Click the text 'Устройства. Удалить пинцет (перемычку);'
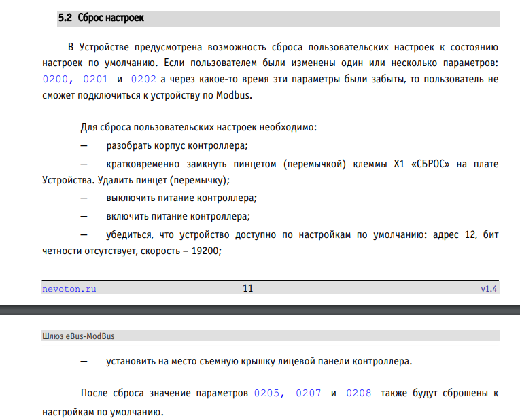The height and width of the screenshot is (420, 520). click(136, 180)
